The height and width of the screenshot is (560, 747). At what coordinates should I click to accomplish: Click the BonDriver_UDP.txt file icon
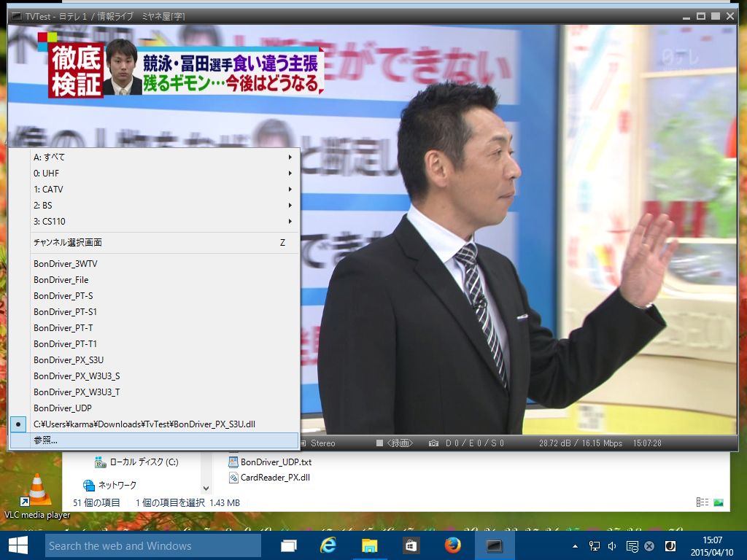[233, 462]
